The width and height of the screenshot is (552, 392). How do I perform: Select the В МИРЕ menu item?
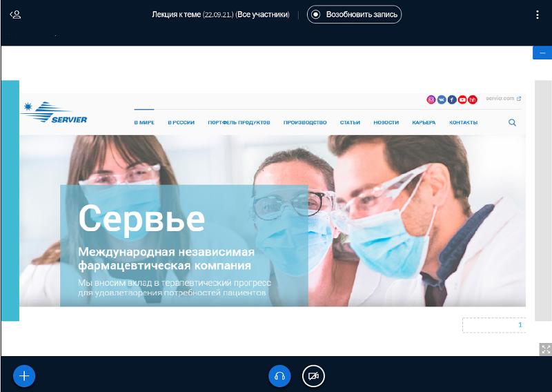144,123
